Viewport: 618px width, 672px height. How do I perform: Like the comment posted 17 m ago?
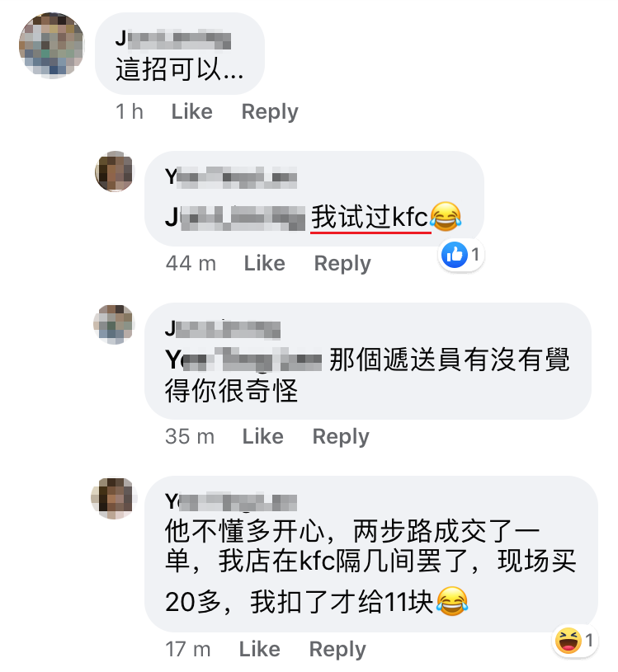tap(259, 649)
